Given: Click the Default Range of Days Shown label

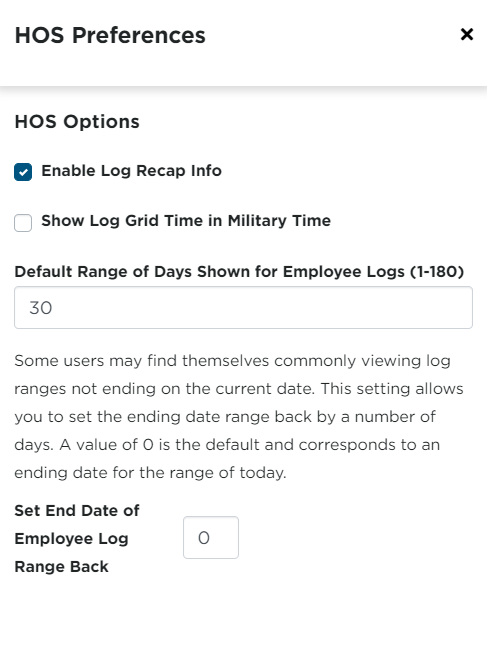Looking at the screenshot, I should (x=239, y=272).
